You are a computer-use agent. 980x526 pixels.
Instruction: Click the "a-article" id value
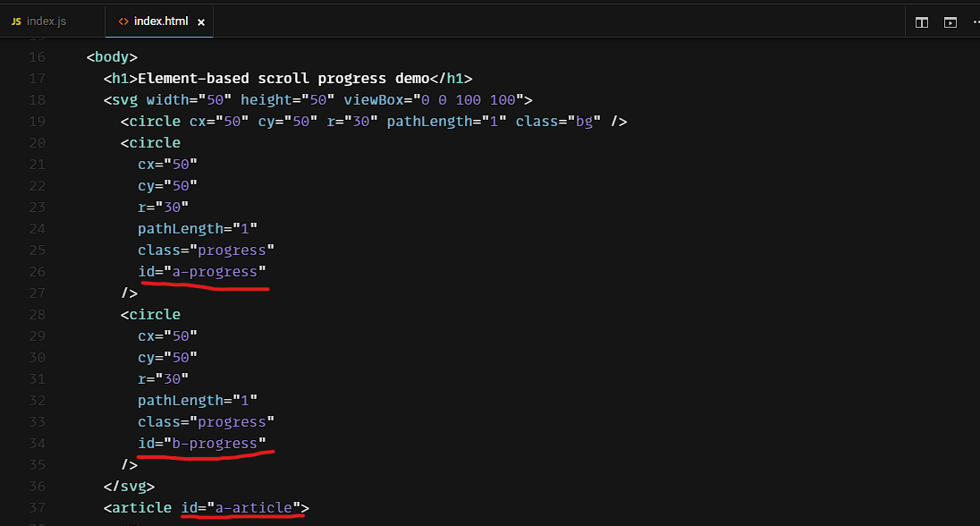point(254,508)
